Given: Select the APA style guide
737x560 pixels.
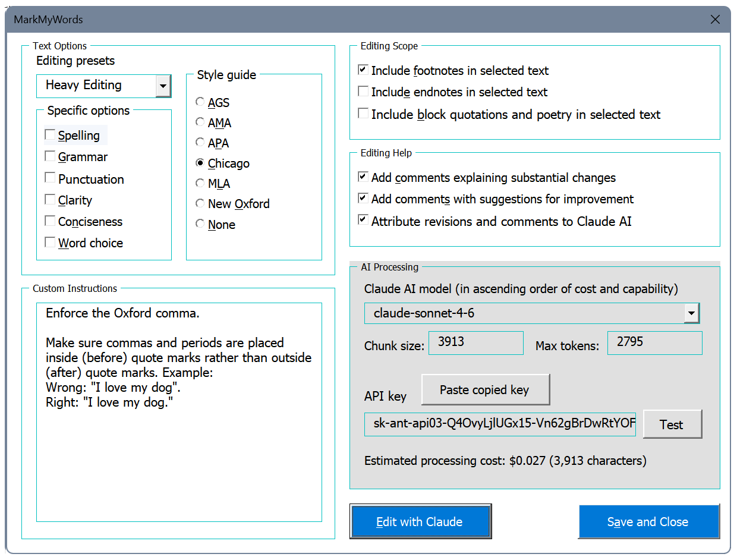Looking at the screenshot, I should [x=200, y=143].
